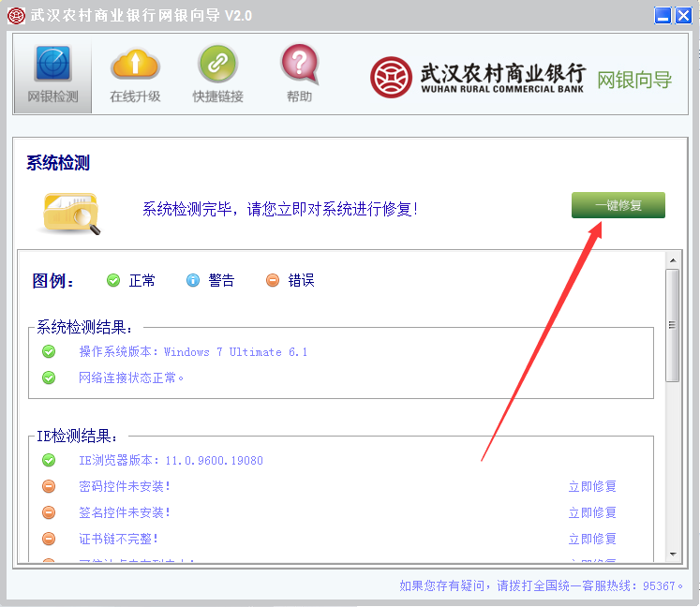This screenshot has height=607, width=700.
Task: Open the 网银检测 tab icon
Action: pos(53,63)
